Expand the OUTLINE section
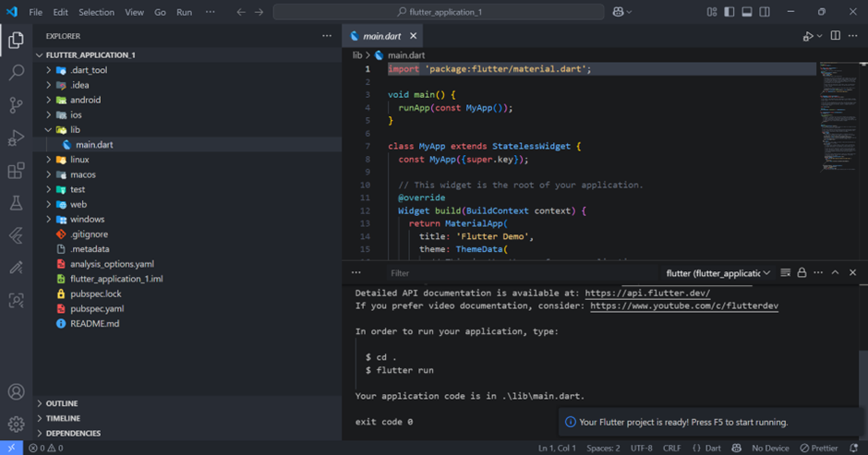This screenshot has width=868, height=455. coord(187,403)
